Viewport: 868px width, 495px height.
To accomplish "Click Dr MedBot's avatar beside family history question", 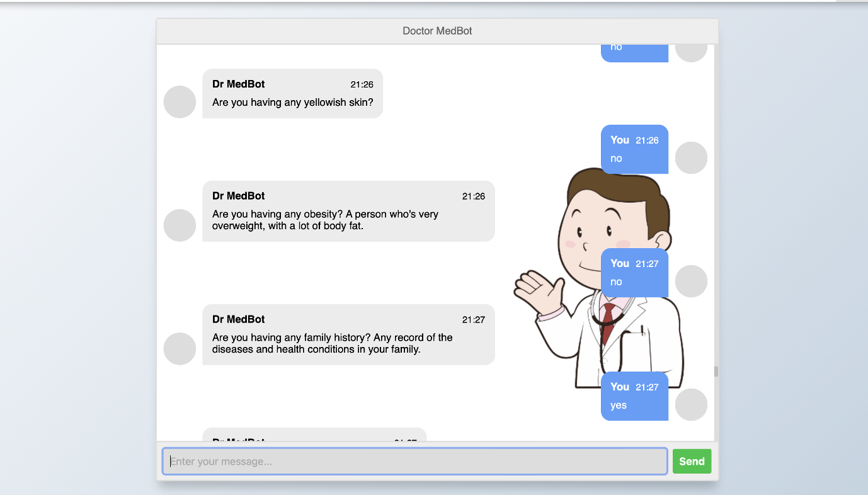I will coord(180,348).
